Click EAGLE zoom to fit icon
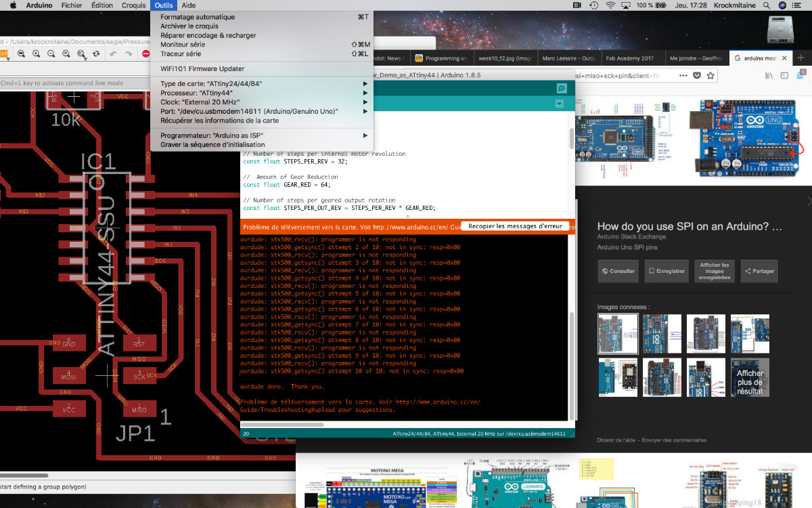Screen dimensions: 812x508 (x=22, y=54)
